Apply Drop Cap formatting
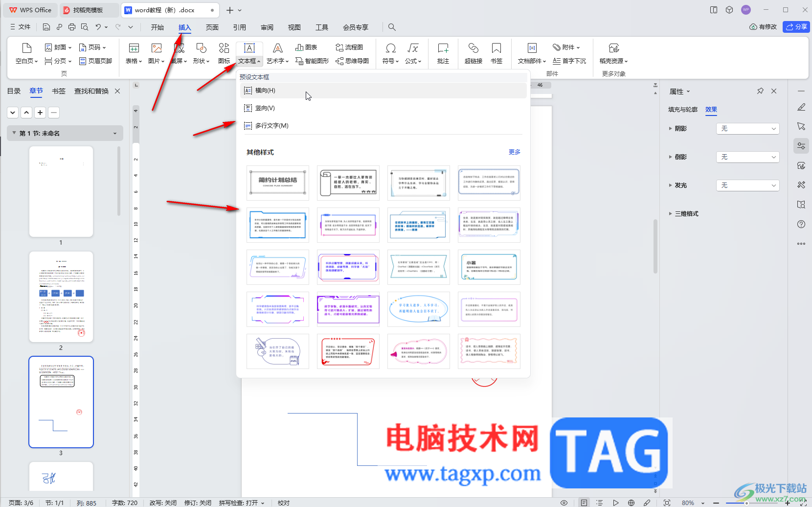812x507 pixels. [569, 61]
